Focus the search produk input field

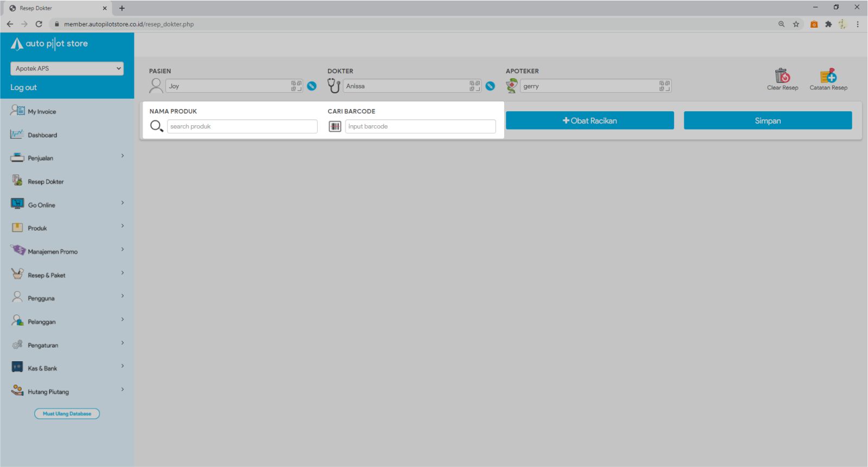(x=242, y=126)
